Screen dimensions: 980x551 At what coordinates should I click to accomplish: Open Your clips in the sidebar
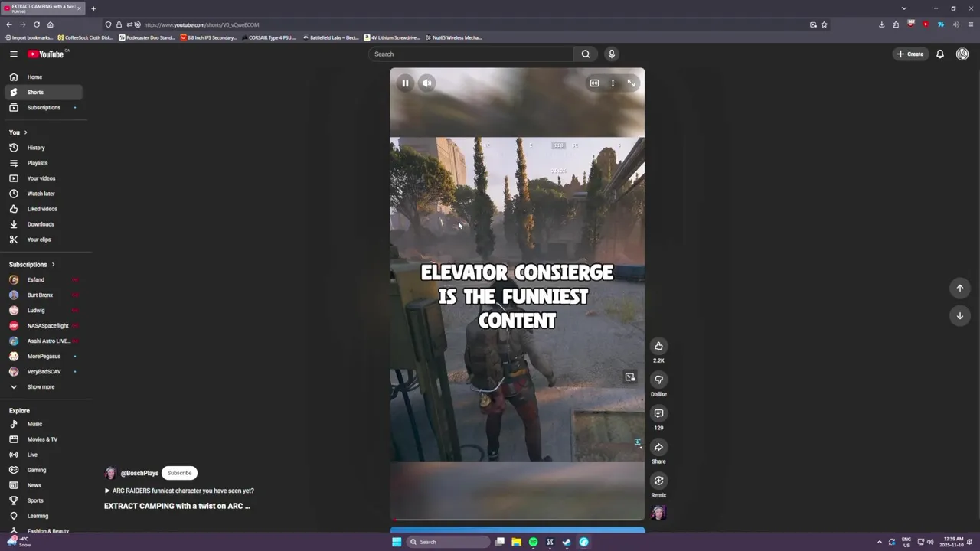pos(43,240)
